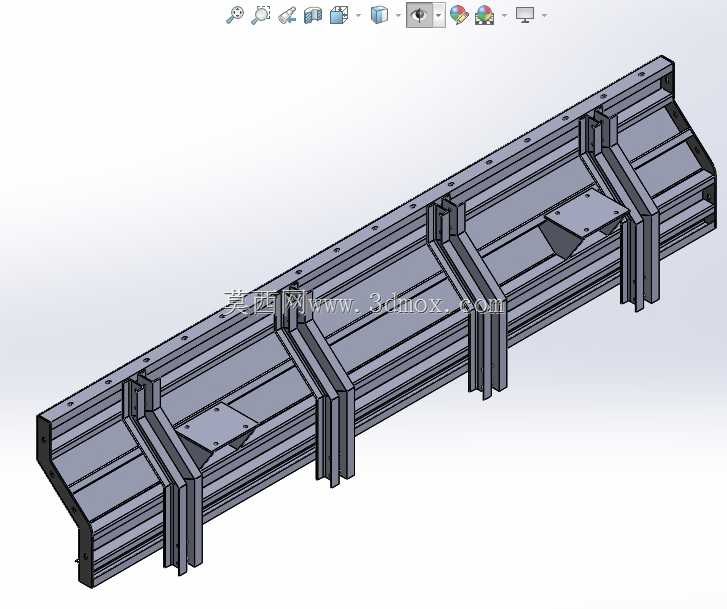
Task: Click the Display Style cube icon
Action: (x=379, y=15)
